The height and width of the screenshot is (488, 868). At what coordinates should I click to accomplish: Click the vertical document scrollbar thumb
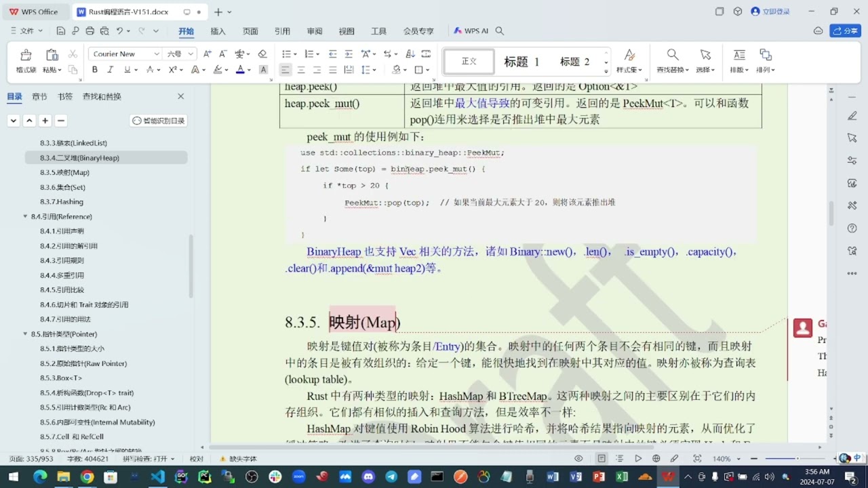[x=831, y=213]
